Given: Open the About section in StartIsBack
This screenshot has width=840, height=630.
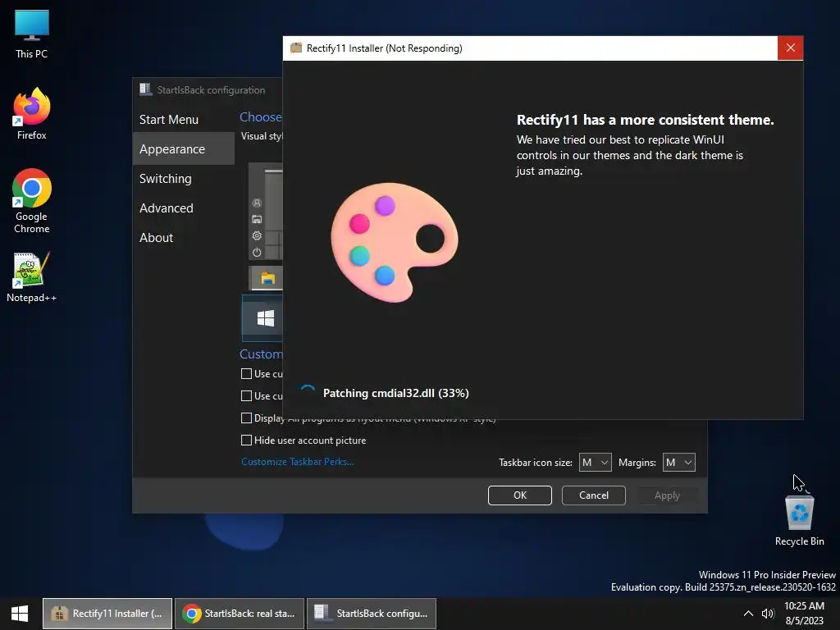Looking at the screenshot, I should click(x=183, y=237).
